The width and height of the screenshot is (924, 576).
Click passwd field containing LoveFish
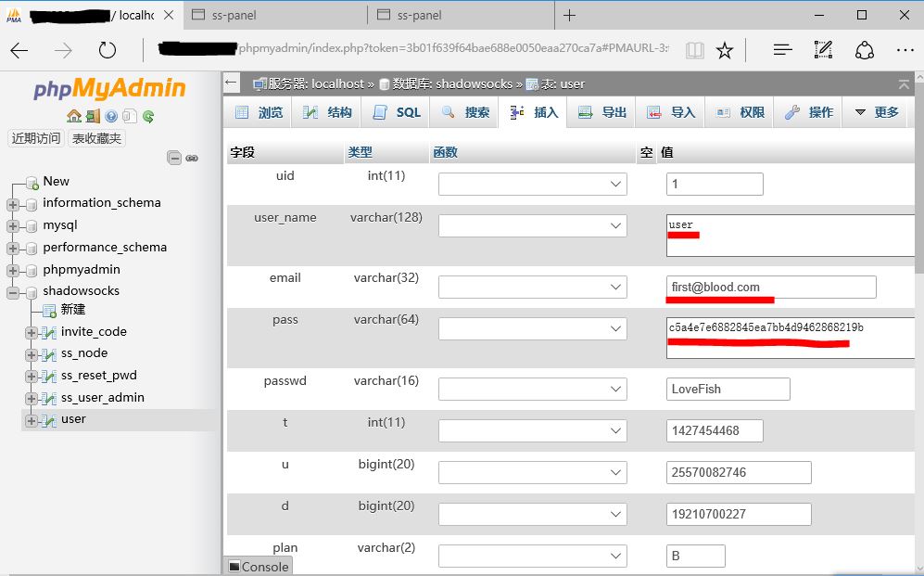(x=728, y=390)
